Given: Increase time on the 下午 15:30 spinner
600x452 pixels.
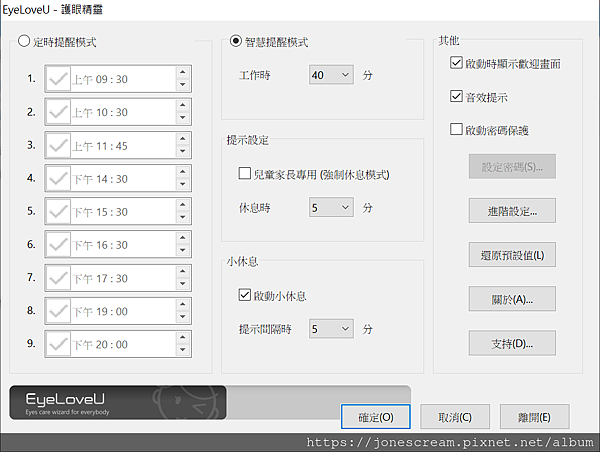Looking at the screenshot, I should pyautogui.click(x=183, y=205).
